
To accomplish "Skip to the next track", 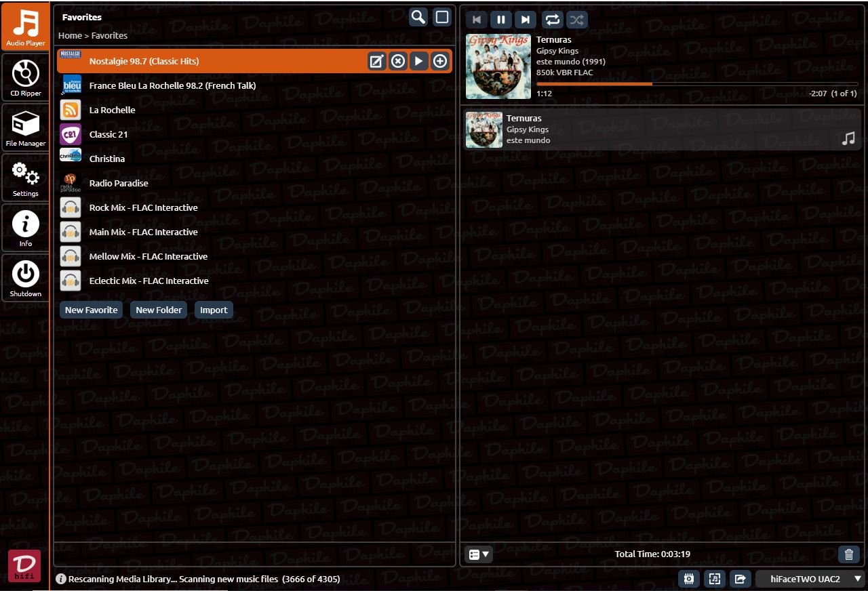I will (526, 20).
